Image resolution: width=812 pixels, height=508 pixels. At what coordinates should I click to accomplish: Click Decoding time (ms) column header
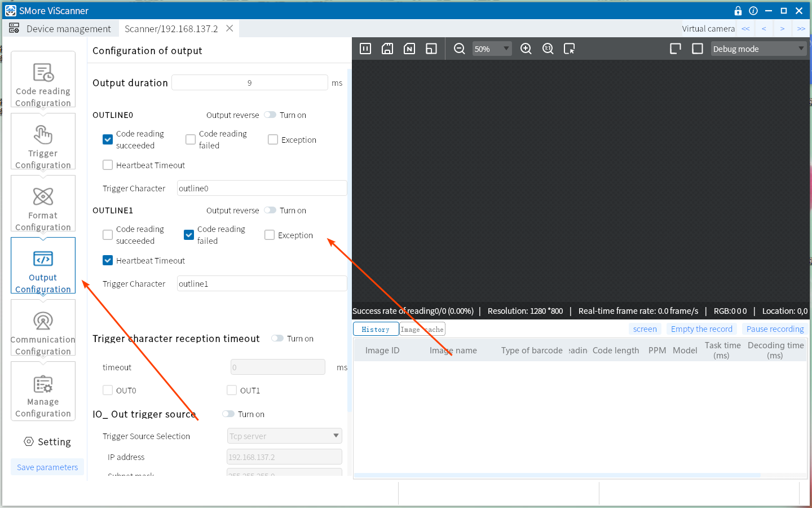coord(775,350)
